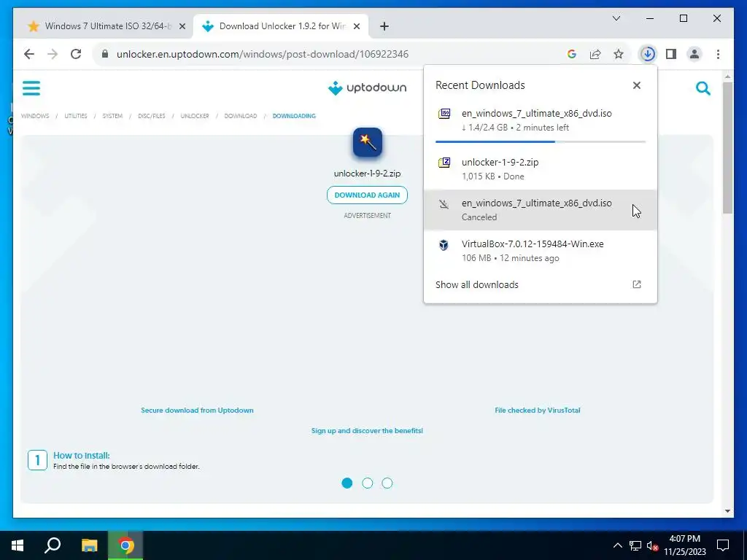Select the third carousel dot
The image size is (747, 560).
(387, 483)
